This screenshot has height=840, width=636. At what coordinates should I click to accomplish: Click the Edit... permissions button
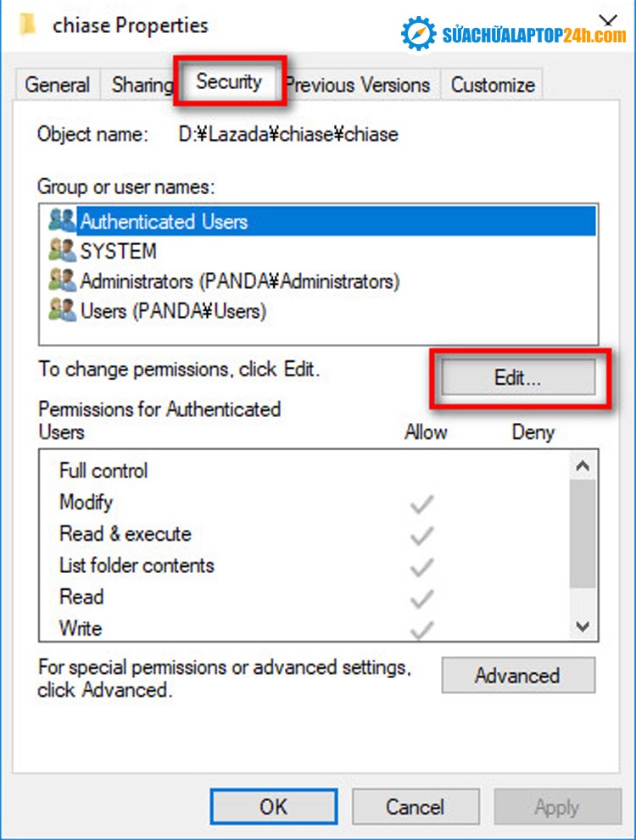(x=517, y=378)
